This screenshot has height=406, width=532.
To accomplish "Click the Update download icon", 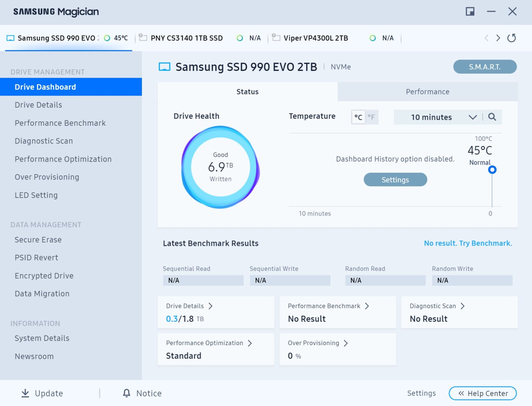I will pos(25,393).
